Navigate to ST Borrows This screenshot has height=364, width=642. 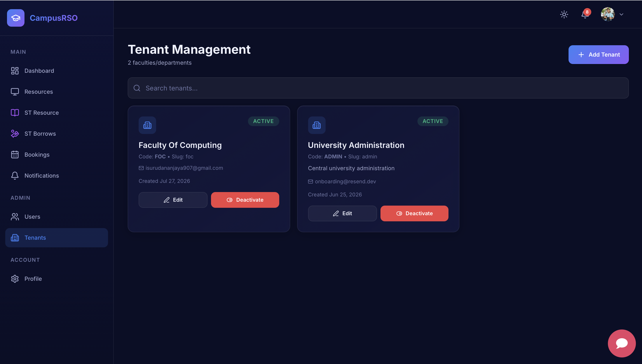pyautogui.click(x=57, y=134)
